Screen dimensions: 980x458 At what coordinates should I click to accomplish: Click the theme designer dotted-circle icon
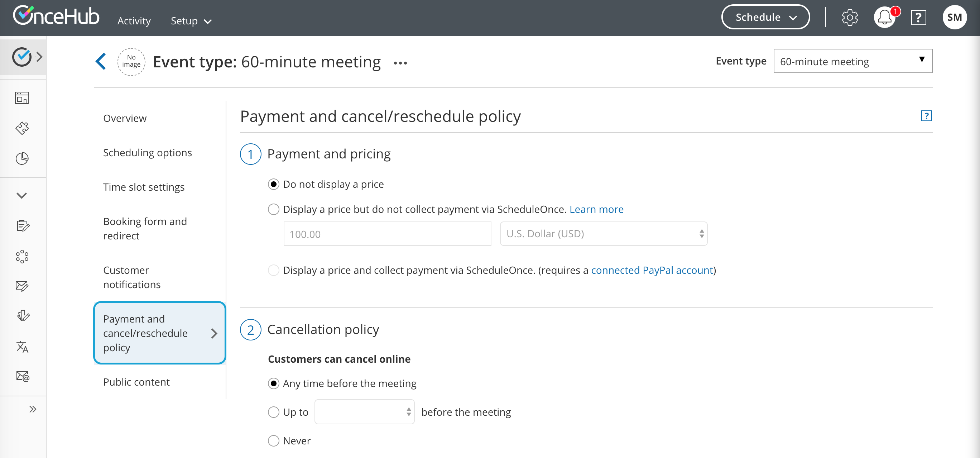[x=23, y=256]
